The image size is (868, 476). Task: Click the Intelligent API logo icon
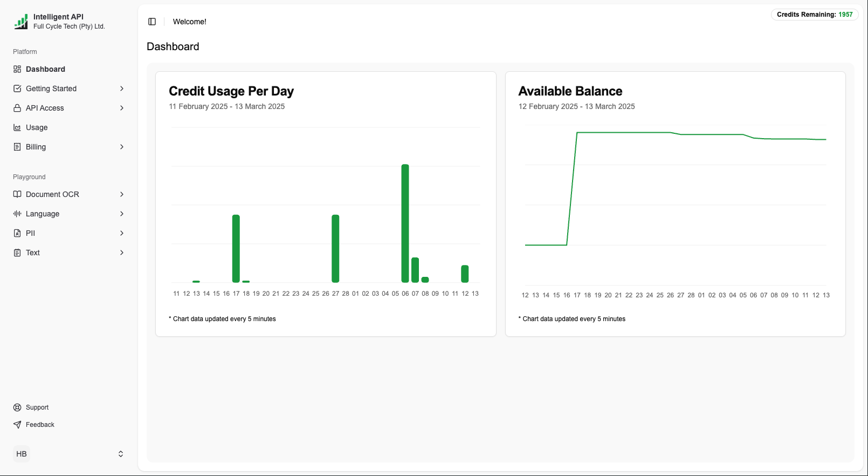(21, 22)
